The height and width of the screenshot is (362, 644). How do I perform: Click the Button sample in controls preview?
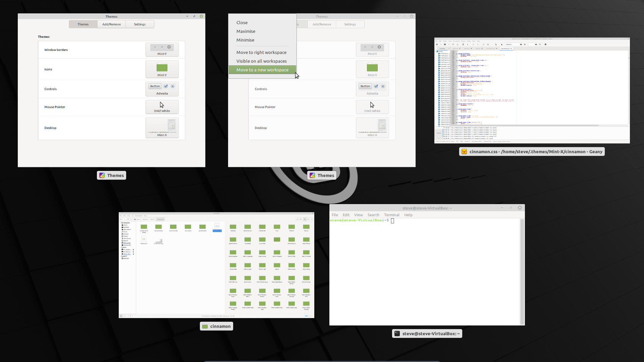pyautogui.click(x=155, y=86)
